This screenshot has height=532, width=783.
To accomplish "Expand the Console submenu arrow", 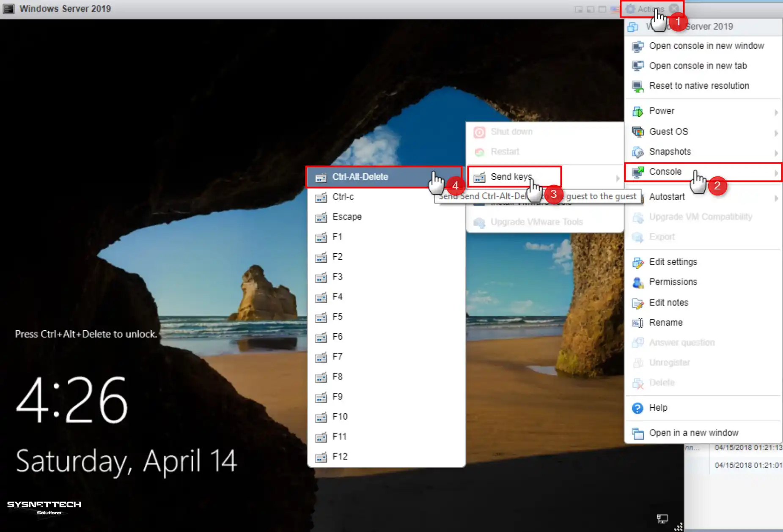I will click(x=776, y=173).
